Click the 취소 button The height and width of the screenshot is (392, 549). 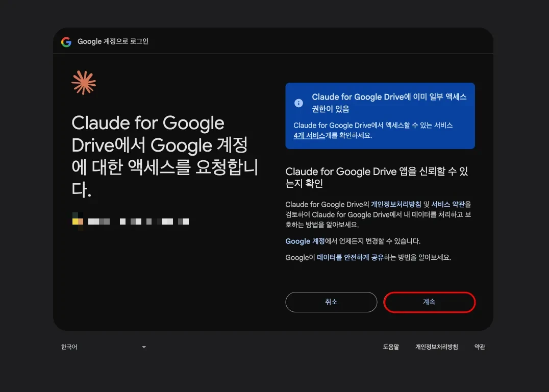331,302
